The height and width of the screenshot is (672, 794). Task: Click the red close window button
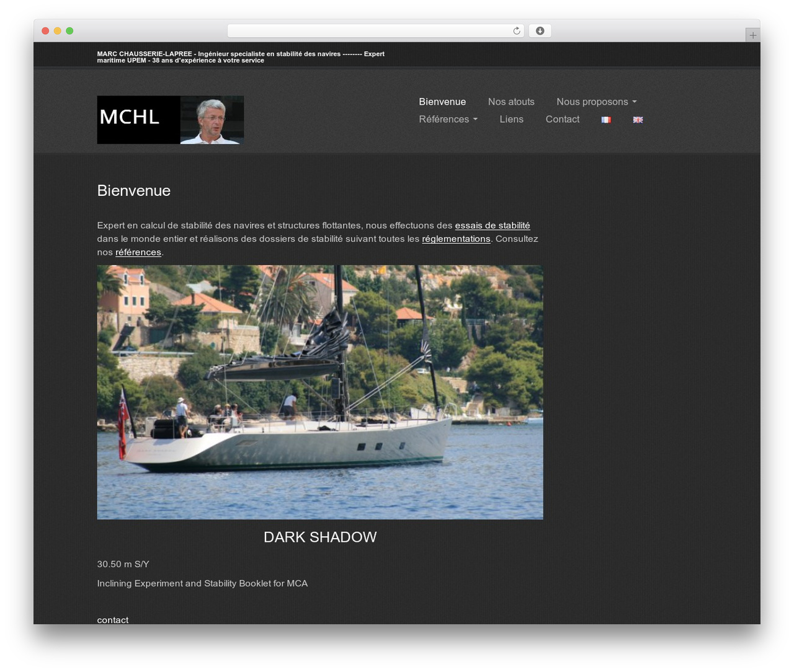pyautogui.click(x=45, y=31)
